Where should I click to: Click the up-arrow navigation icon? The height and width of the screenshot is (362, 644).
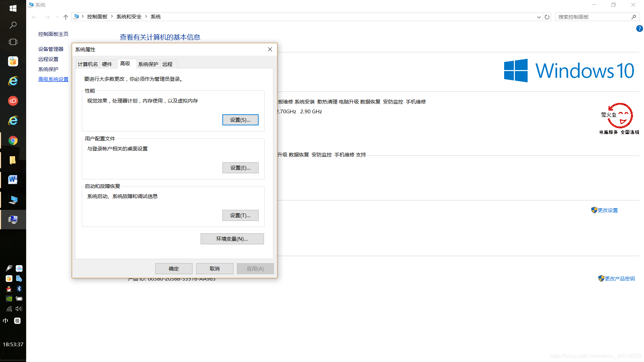pos(66,17)
